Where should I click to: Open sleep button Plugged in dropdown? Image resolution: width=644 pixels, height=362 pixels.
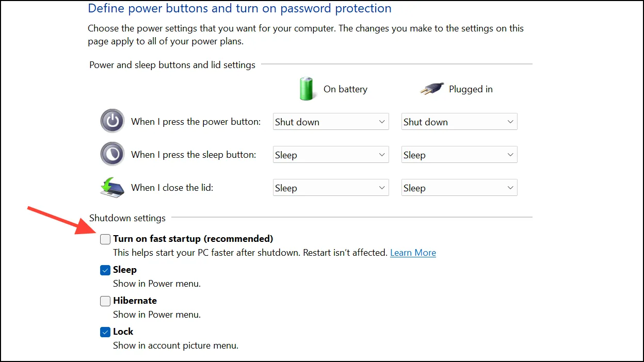point(459,155)
